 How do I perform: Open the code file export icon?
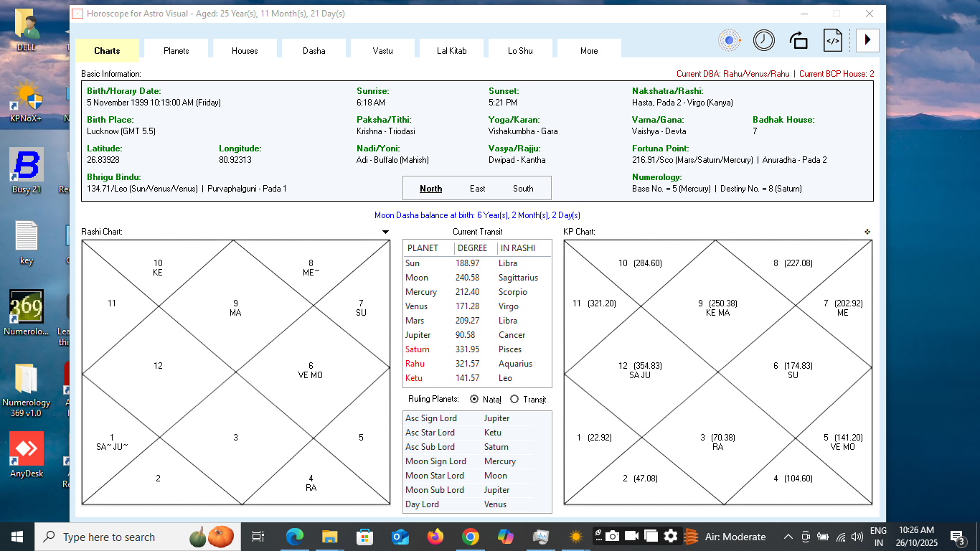click(832, 40)
